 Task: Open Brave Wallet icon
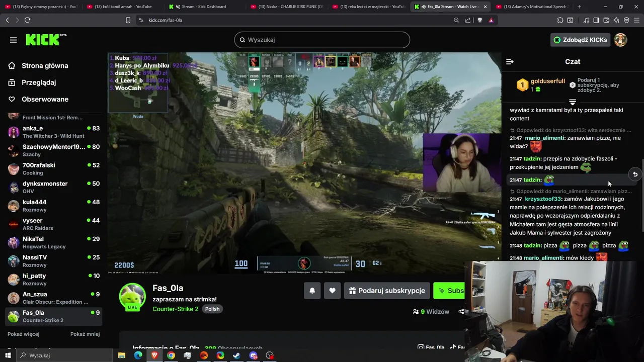(x=606, y=20)
